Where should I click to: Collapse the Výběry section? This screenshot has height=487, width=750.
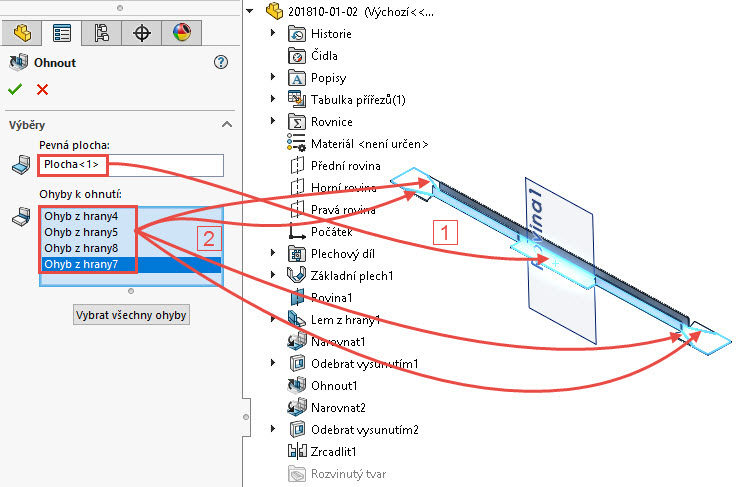227,124
